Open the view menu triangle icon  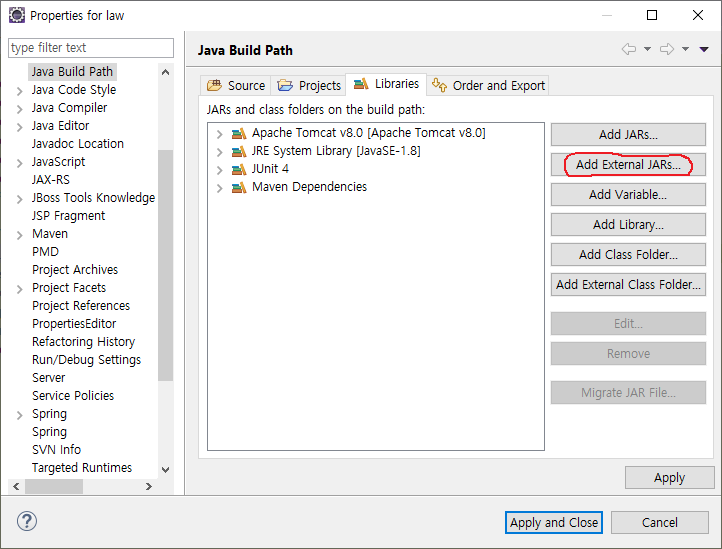pos(704,49)
